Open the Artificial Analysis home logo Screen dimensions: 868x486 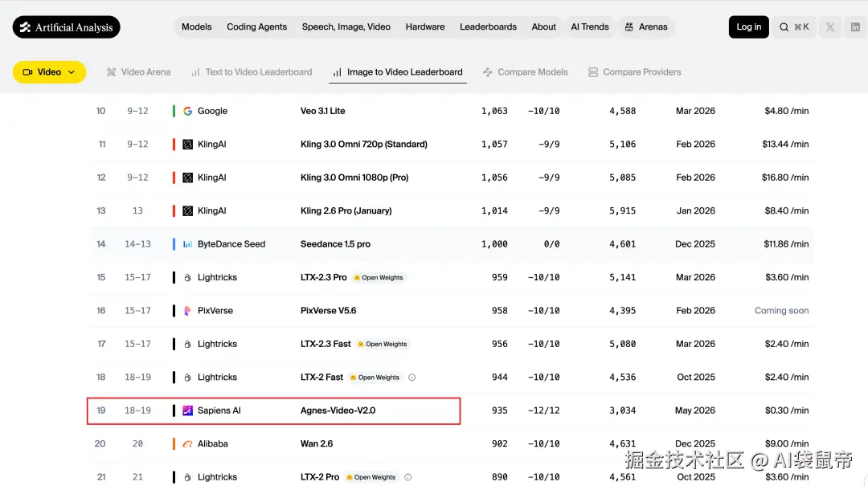click(x=67, y=27)
